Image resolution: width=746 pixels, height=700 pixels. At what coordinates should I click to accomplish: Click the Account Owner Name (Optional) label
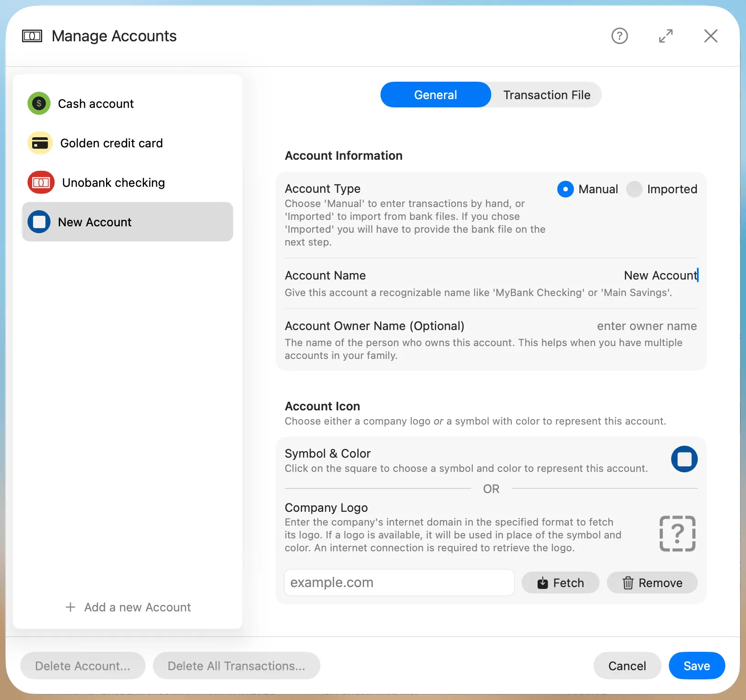374,326
